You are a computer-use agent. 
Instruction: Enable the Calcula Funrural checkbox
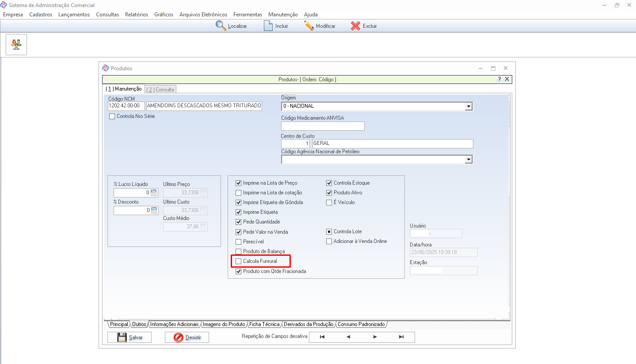pos(239,261)
